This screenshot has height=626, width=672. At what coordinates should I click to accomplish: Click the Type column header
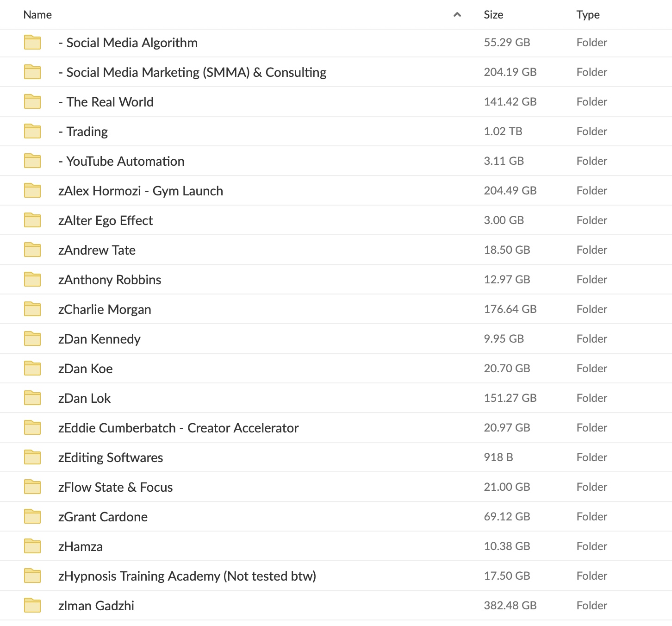pyautogui.click(x=588, y=14)
